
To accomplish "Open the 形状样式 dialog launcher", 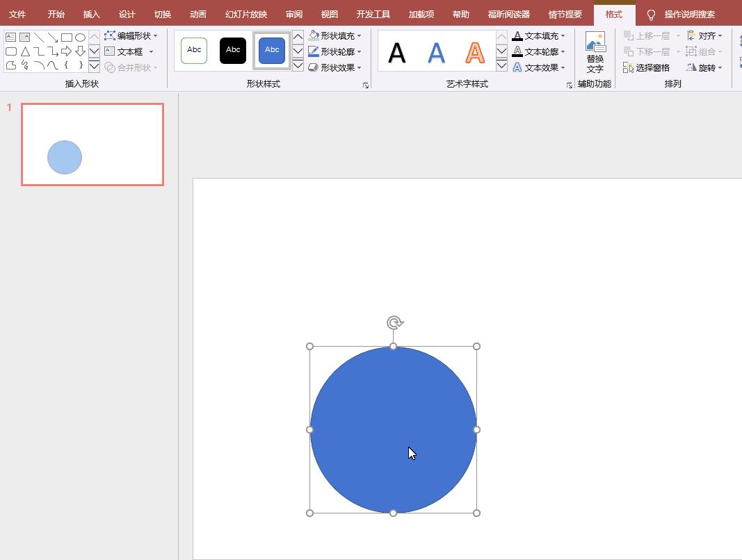I will point(365,85).
